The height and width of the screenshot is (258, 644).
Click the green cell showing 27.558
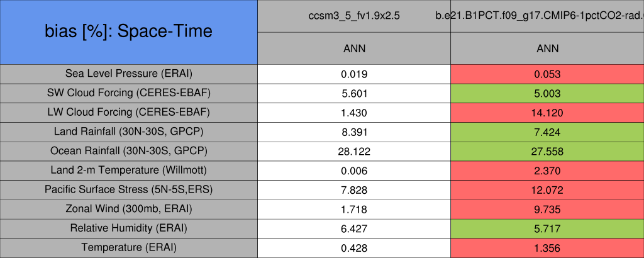(x=547, y=151)
